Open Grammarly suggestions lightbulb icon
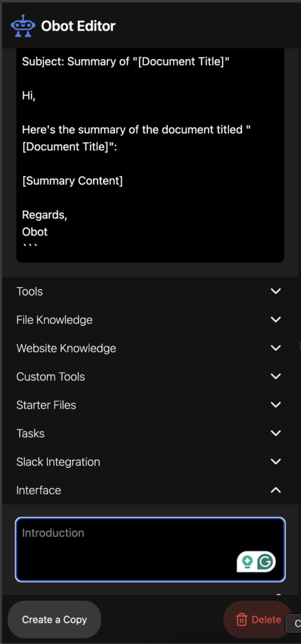The height and width of the screenshot is (644, 301). pos(247,562)
